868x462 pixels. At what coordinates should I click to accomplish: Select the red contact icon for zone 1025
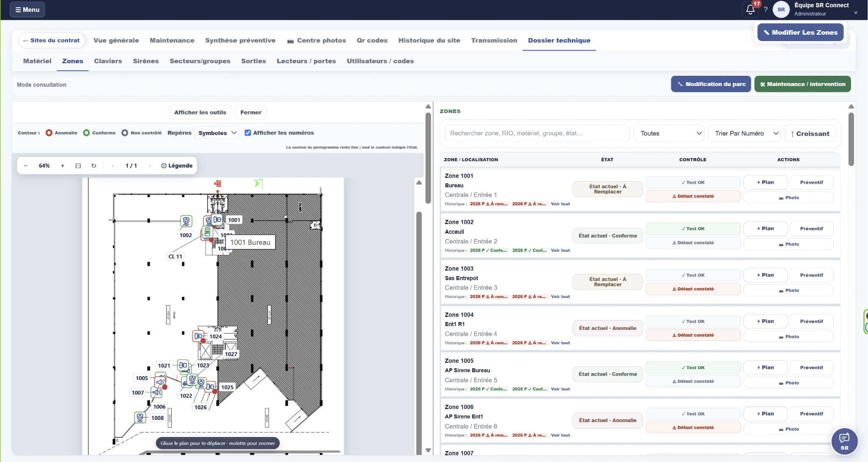point(210,387)
